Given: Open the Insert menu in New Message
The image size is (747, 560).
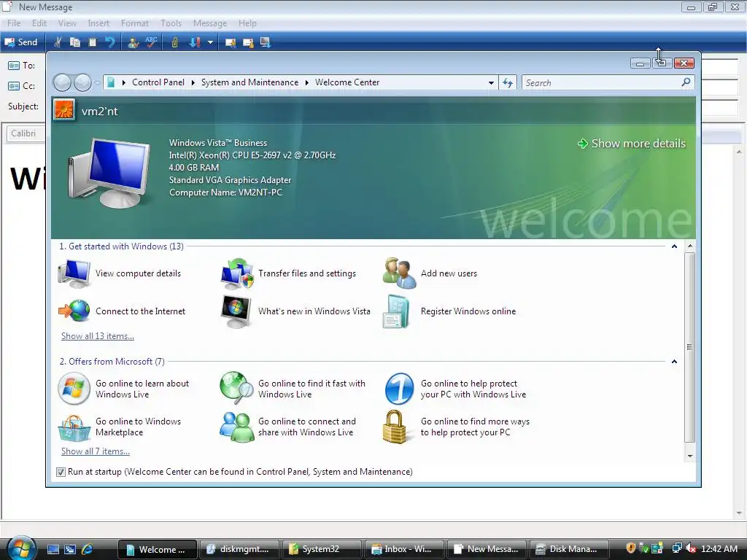Looking at the screenshot, I should pyautogui.click(x=98, y=23).
